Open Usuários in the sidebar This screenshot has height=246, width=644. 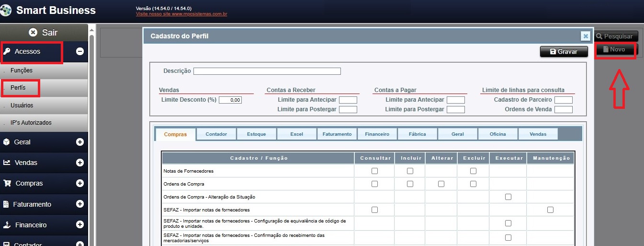click(22, 105)
